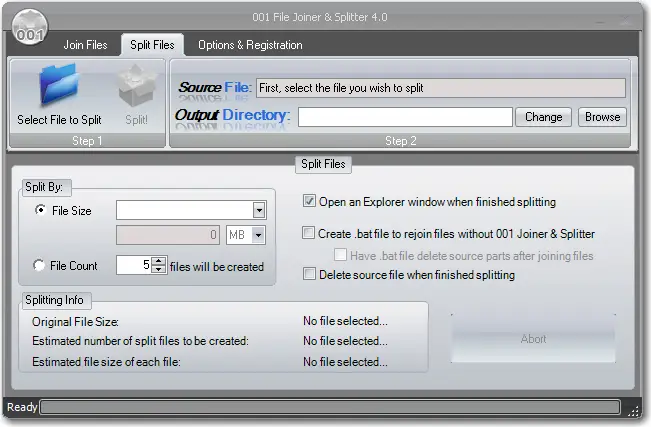
Task: Click the 001 application logo orb
Action: click(30, 27)
